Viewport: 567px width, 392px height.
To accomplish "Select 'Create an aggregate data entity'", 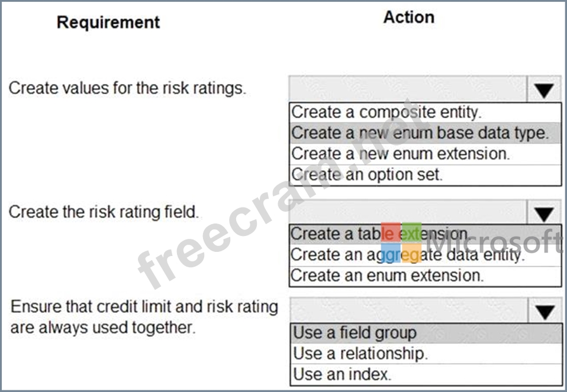I will [x=425, y=255].
